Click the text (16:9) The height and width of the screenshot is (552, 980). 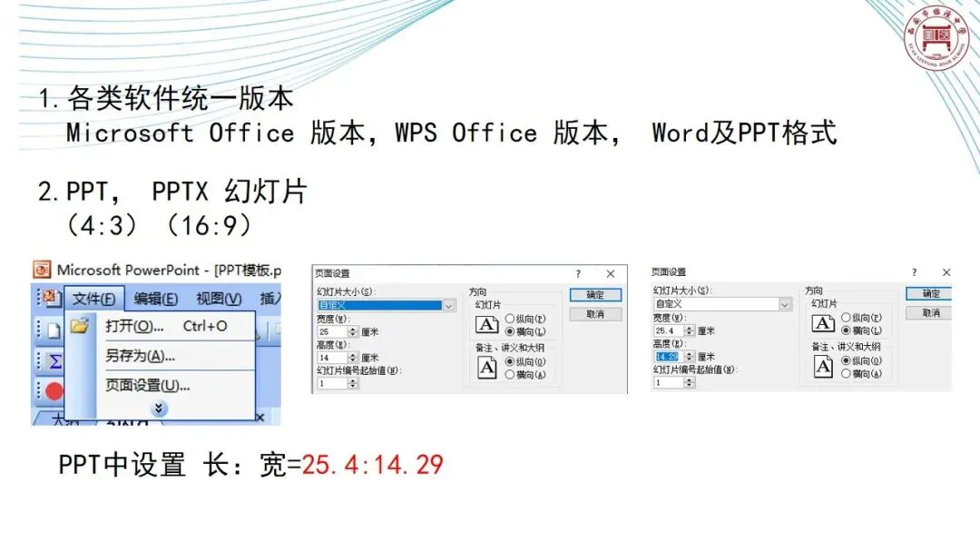click(210, 225)
